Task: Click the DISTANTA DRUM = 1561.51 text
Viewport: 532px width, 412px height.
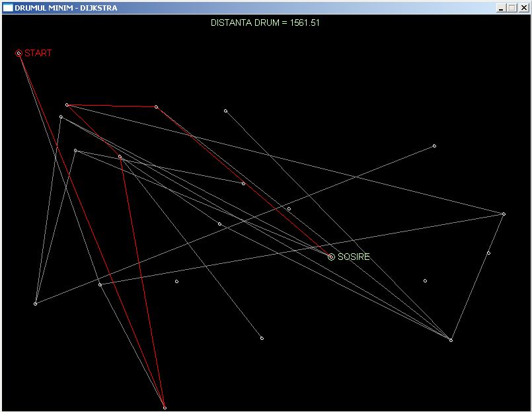Action: click(265, 22)
